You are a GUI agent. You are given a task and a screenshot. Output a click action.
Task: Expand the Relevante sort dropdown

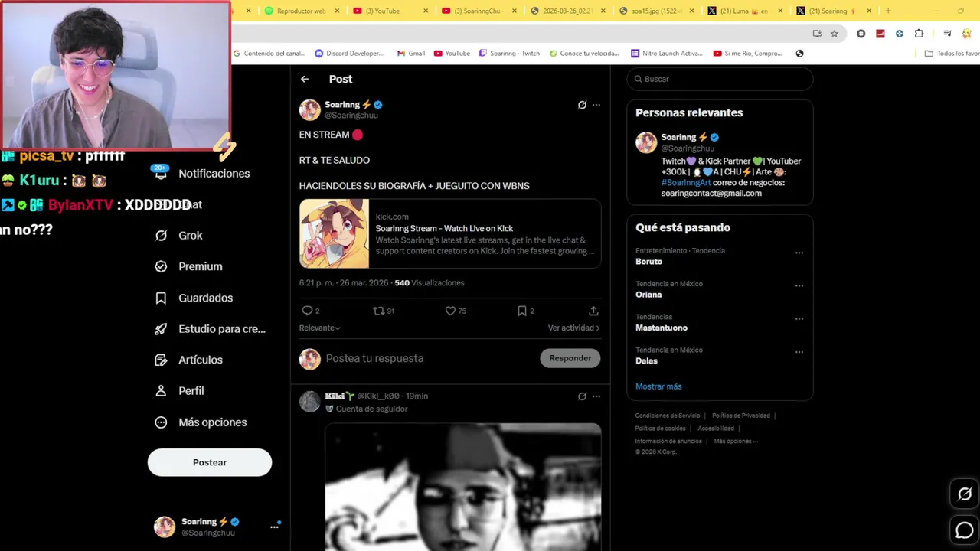click(320, 328)
